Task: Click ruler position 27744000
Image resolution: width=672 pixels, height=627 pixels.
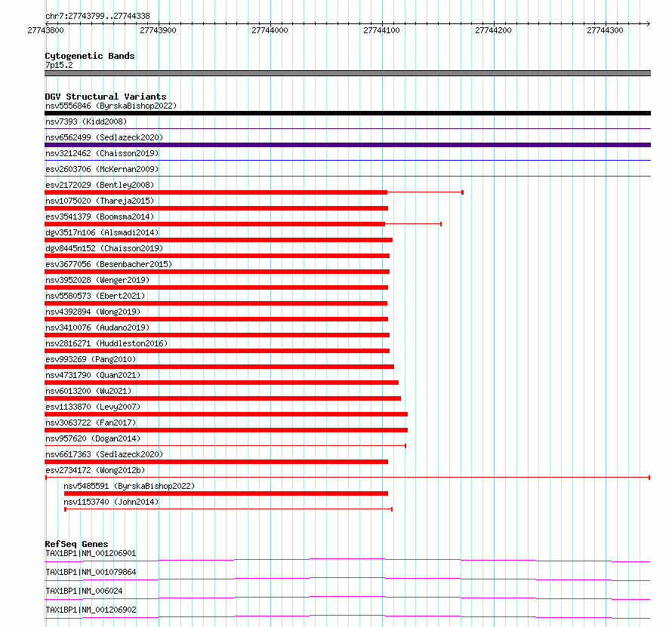Action: tap(270, 30)
